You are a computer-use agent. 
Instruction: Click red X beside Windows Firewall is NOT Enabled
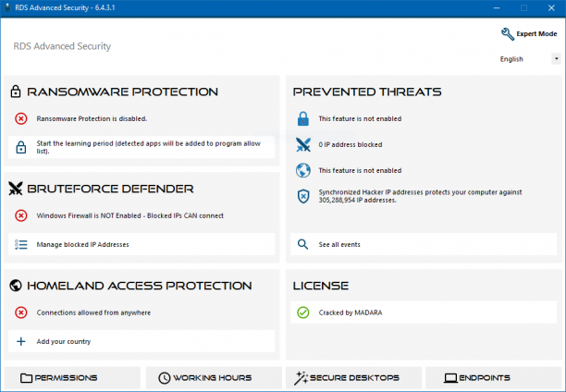(x=21, y=215)
